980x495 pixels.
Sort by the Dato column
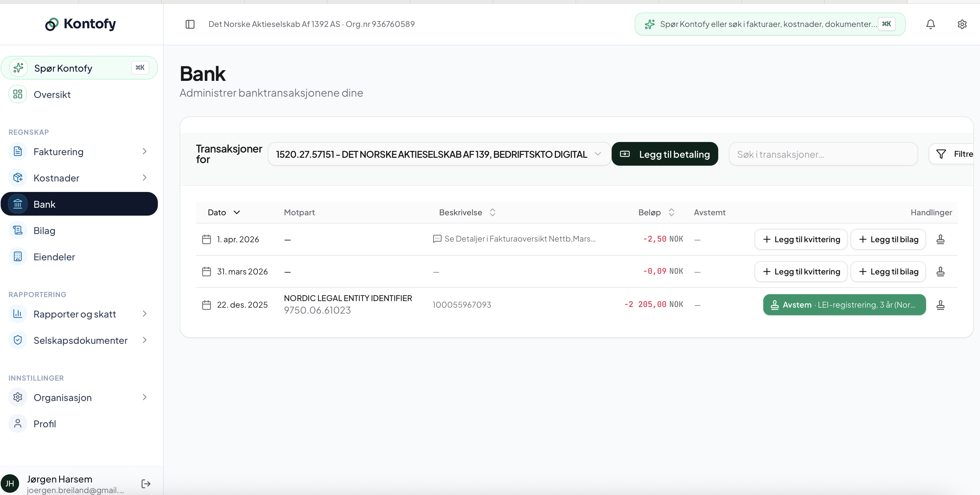[224, 212]
